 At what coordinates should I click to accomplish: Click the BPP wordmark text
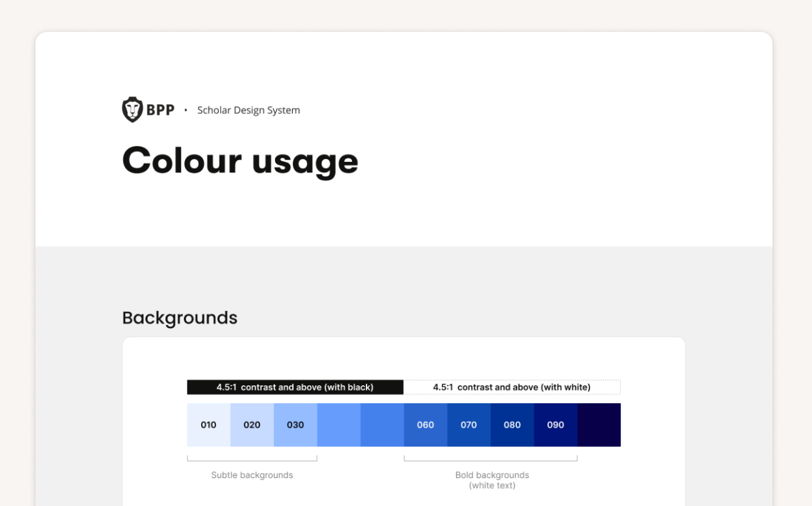click(x=160, y=110)
